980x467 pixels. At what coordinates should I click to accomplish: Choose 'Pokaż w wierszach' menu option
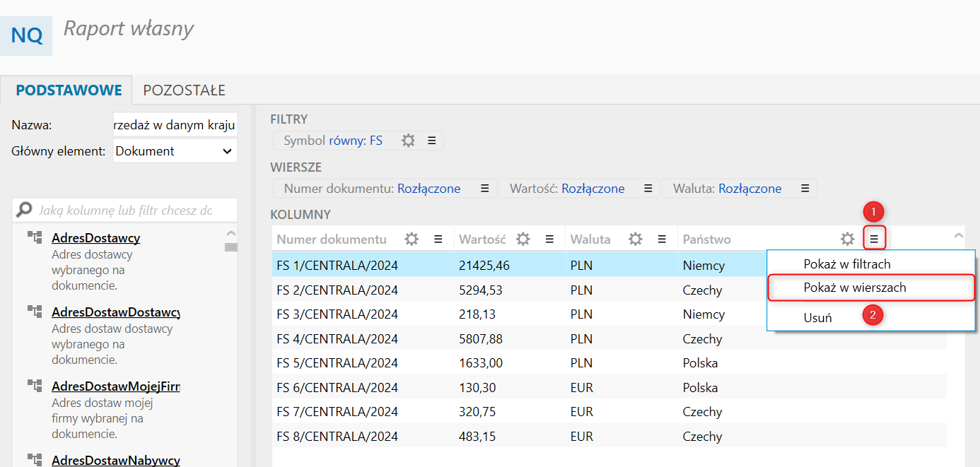(x=854, y=288)
